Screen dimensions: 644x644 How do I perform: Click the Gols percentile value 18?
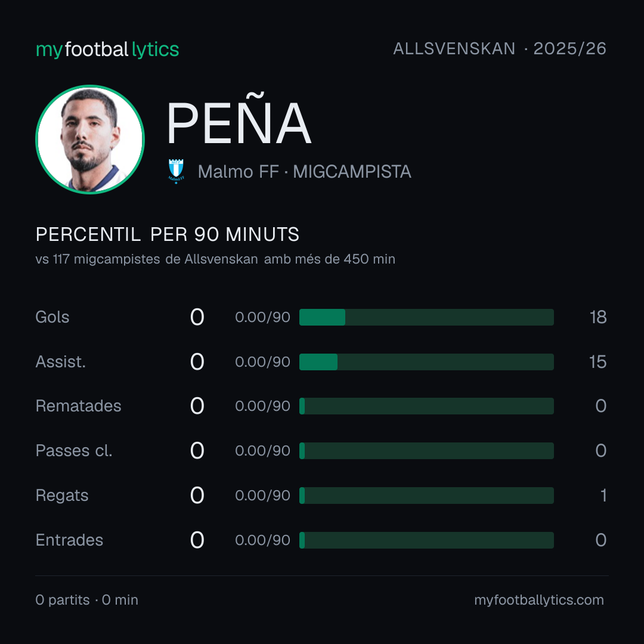(x=598, y=317)
